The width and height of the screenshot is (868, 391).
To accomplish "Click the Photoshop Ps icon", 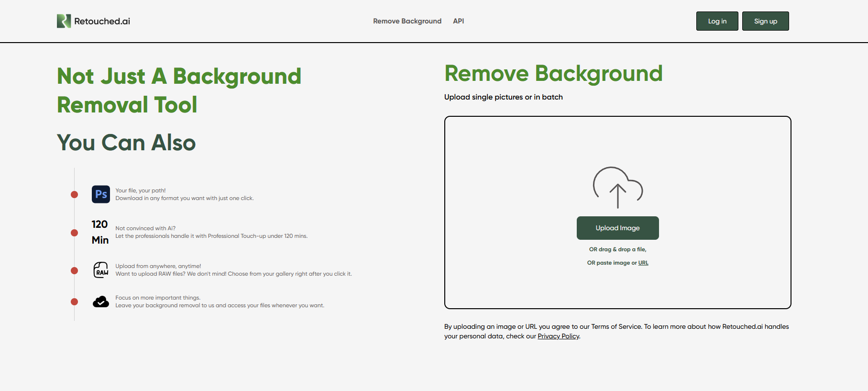I will tap(101, 194).
